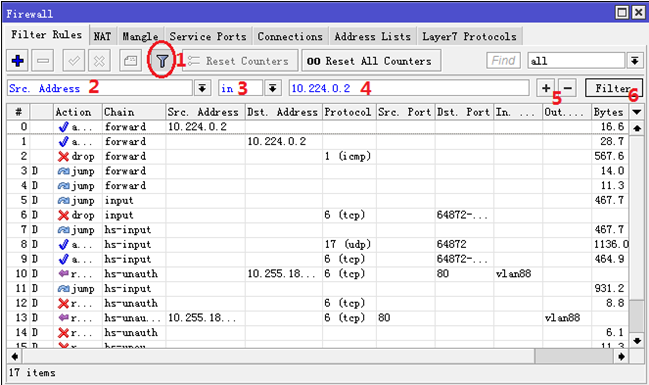Click the vertical scrollbar down arrow

pyautogui.click(x=637, y=341)
